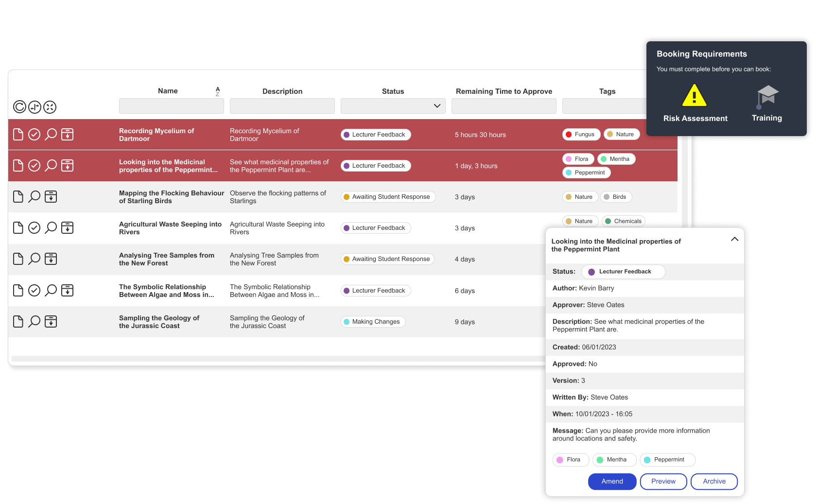Open document for Recording Mycelium of Dartmoor
This screenshot has width=835, height=504.
[18, 135]
